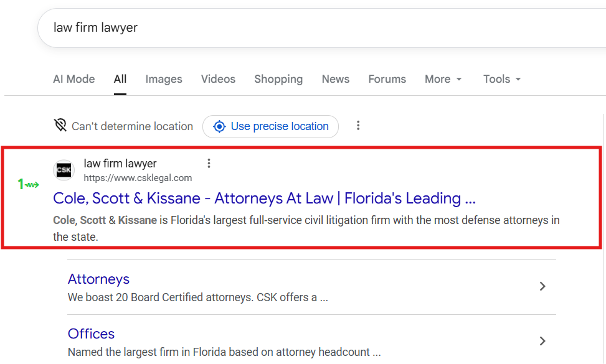Expand the More dropdown menu

coord(443,79)
